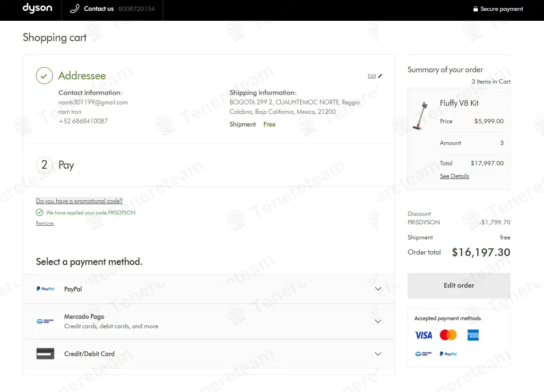Click the PayPal logo in payment list
The height and width of the screenshot is (392, 544).
pos(45,289)
